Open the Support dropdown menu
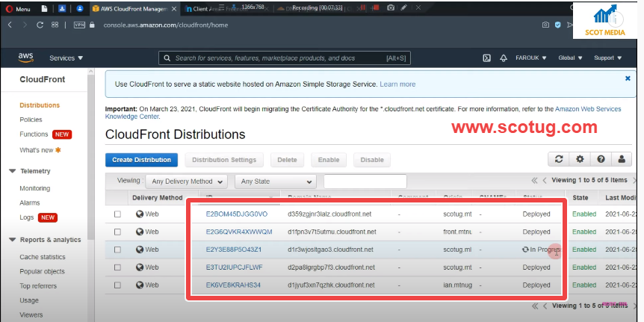644x322 pixels. (608, 58)
